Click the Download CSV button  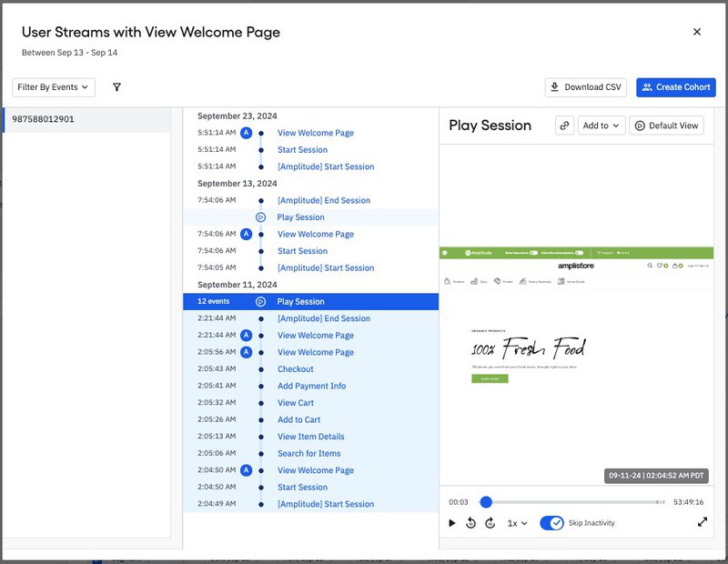coord(585,87)
